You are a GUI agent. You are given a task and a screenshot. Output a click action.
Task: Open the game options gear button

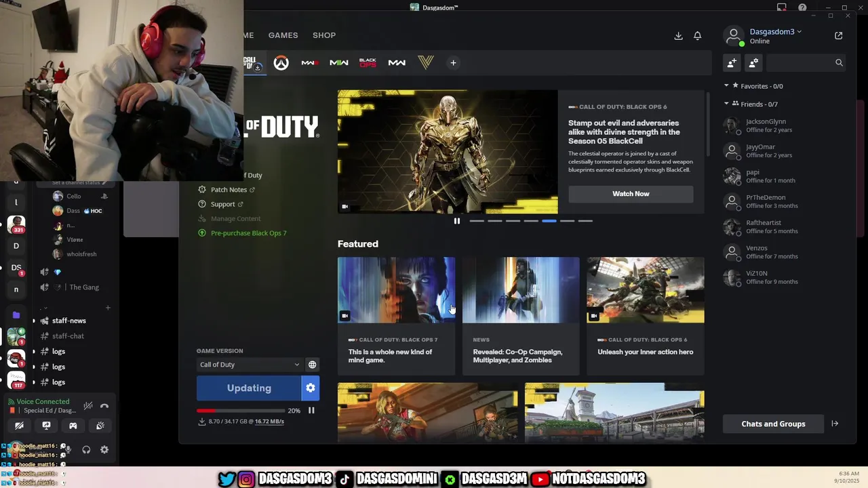(x=311, y=388)
